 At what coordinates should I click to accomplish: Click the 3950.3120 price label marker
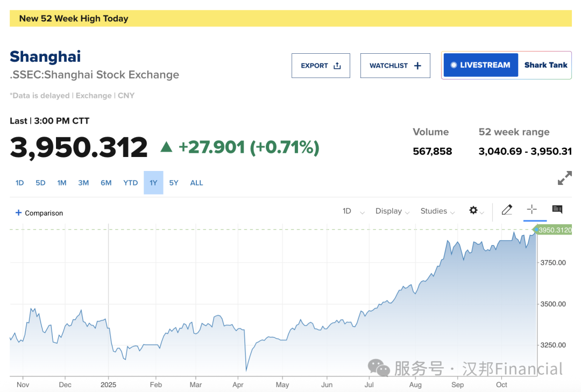555,230
